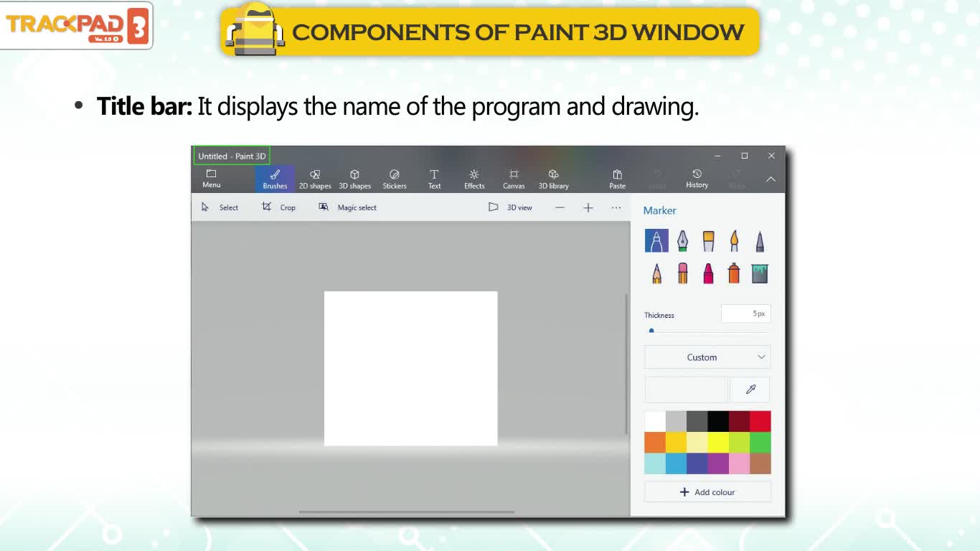Screen dimensions: 980x551
Task: Choose the Crop tool
Action: (278, 207)
